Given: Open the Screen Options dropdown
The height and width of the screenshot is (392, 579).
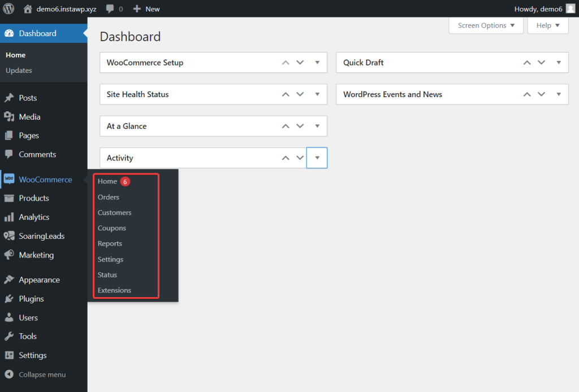Looking at the screenshot, I should click(x=486, y=25).
